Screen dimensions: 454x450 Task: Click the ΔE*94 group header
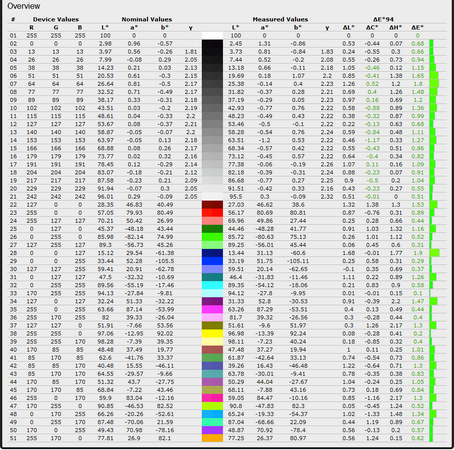pyautogui.click(x=383, y=19)
